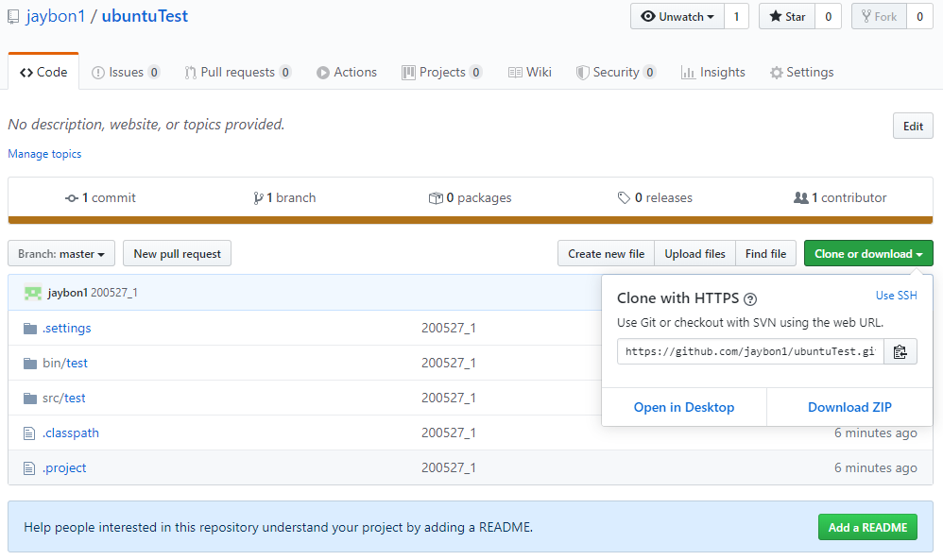The width and height of the screenshot is (943, 560).
Task: Open the src/test folder
Action: 63,398
